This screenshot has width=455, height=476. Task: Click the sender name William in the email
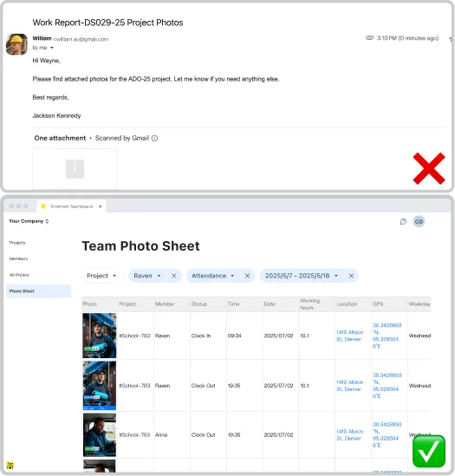(42, 38)
